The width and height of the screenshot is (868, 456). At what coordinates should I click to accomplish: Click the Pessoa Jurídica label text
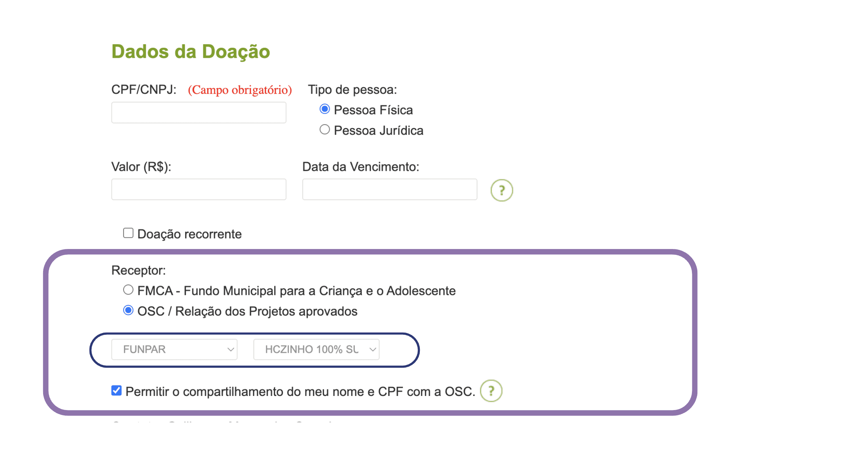coord(378,131)
